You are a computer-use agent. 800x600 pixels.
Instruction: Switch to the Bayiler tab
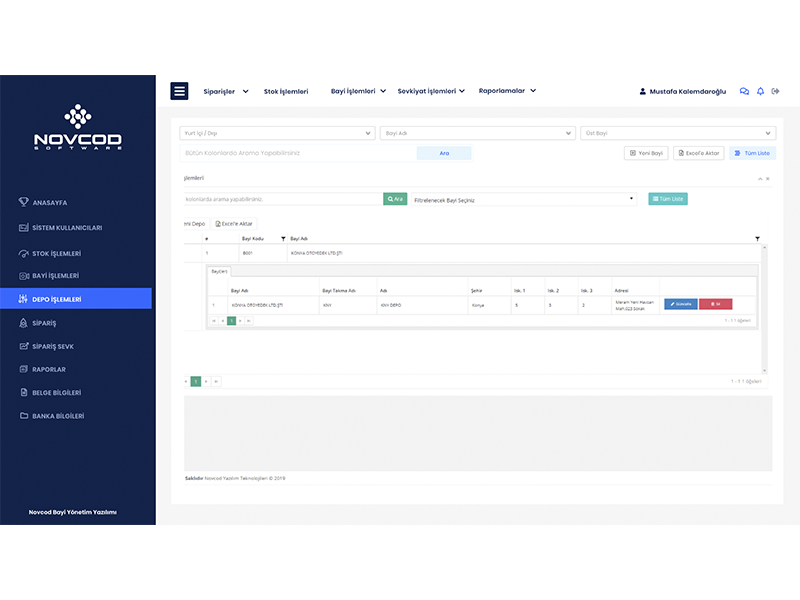[218, 271]
